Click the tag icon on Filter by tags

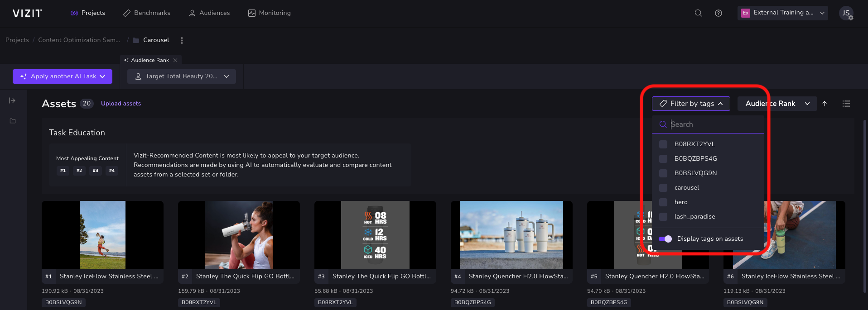pos(663,104)
